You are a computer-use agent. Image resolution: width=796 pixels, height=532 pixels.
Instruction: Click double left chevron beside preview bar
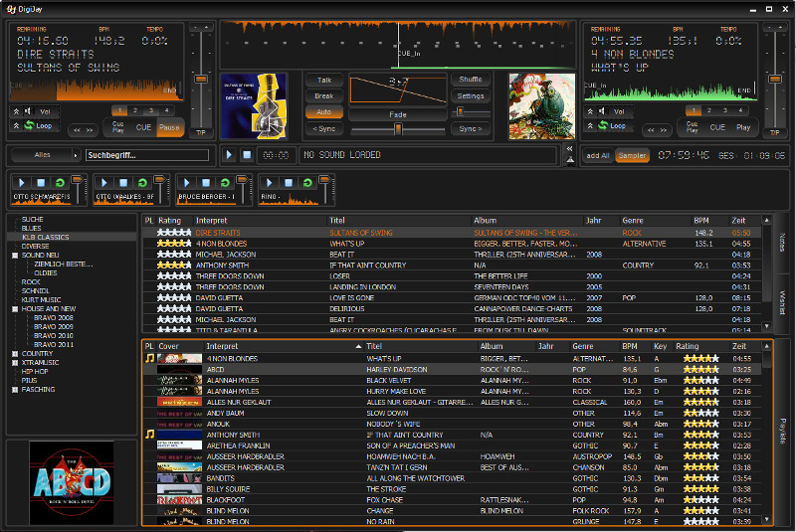tap(569, 148)
